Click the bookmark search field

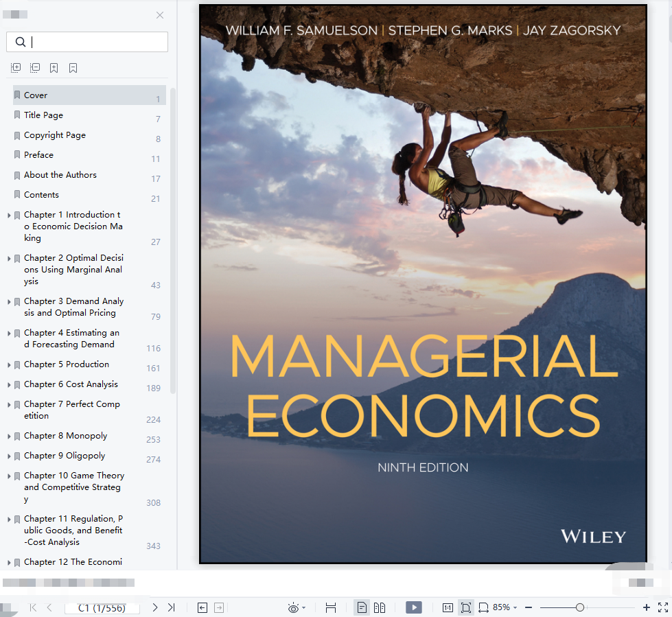[87, 42]
